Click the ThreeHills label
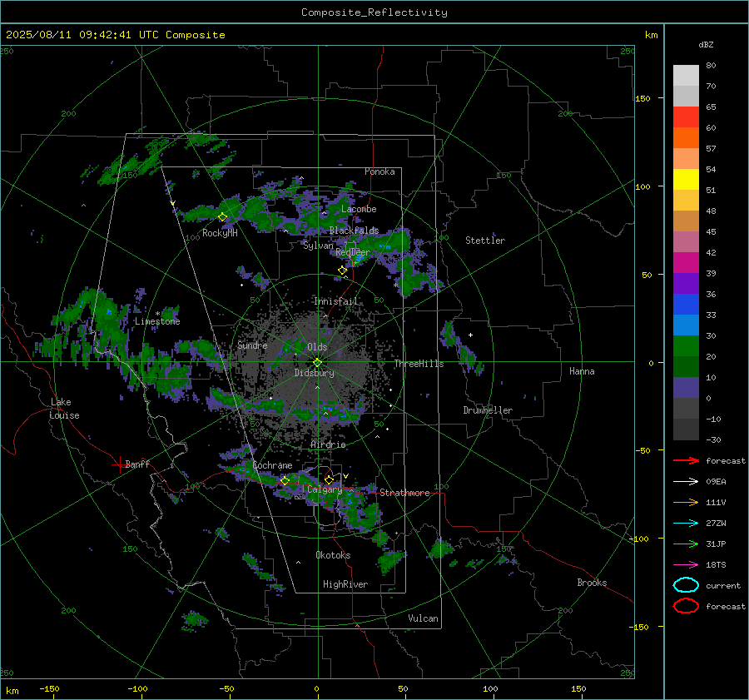 coord(419,364)
